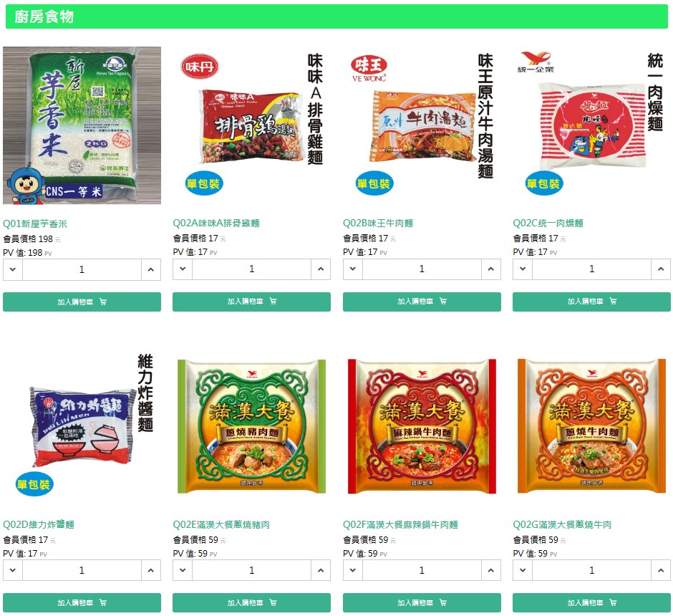The image size is (673, 616).
Task: Open the Q02C統一肉燥麵 product link
Action: click(x=548, y=223)
